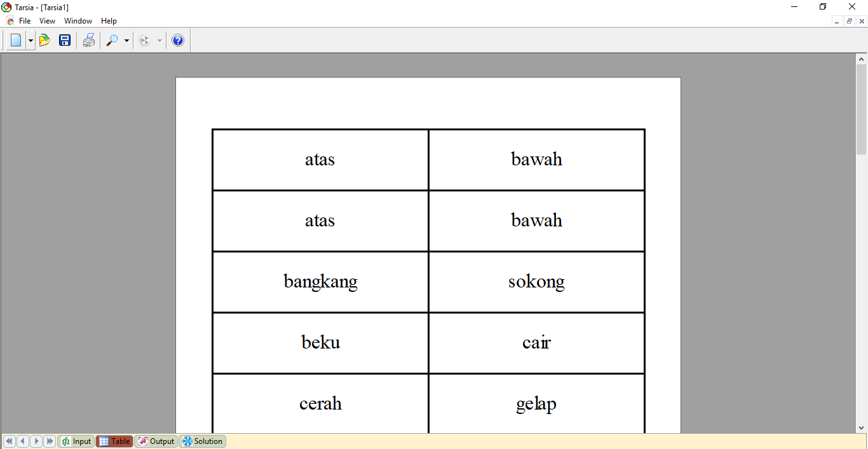Create a new Tarsia document
Viewport: 868px width, 449px height.
16,41
